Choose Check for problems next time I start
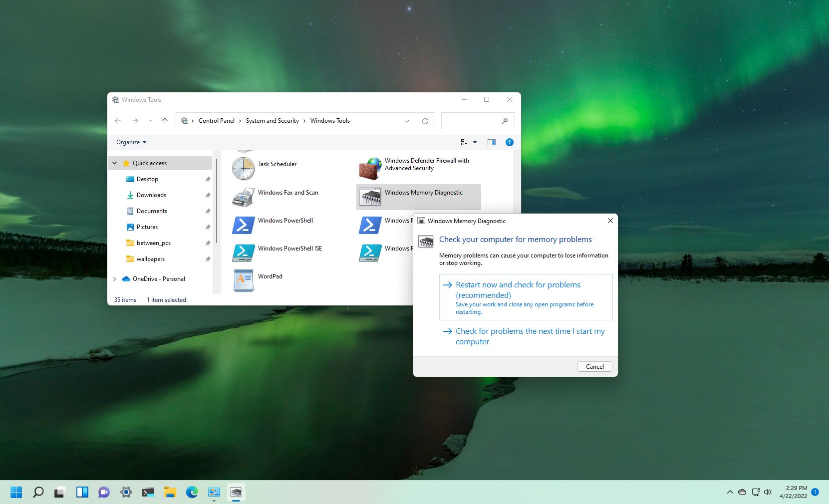 (x=526, y=336)
